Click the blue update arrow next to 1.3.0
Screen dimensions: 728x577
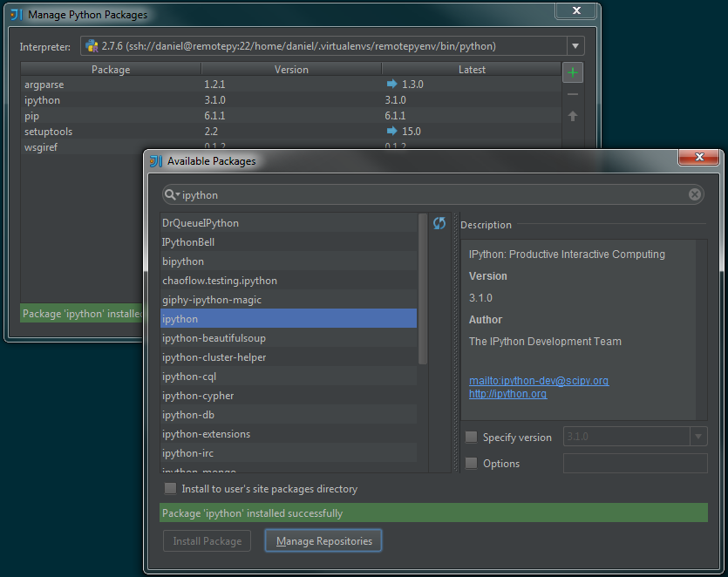[391, 84]
